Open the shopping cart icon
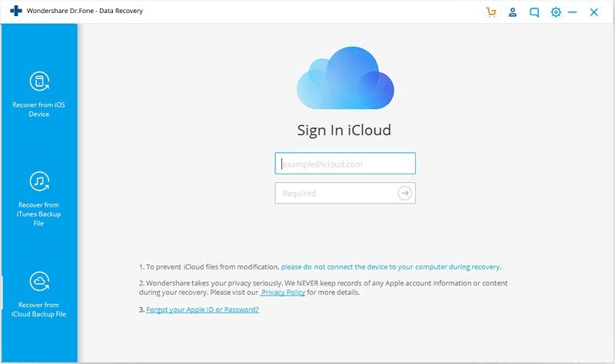The image size is (615, 364). coord(491,12)
